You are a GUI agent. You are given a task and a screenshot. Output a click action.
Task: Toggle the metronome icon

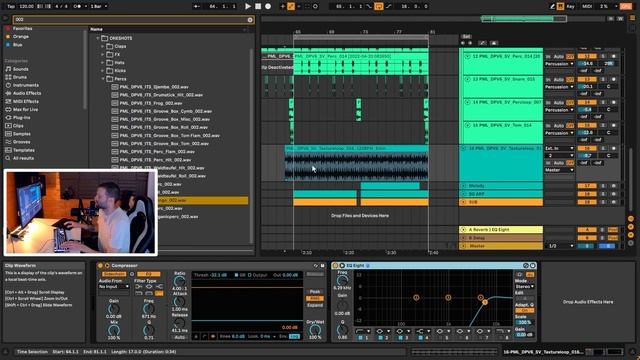[x=77, y=6]
